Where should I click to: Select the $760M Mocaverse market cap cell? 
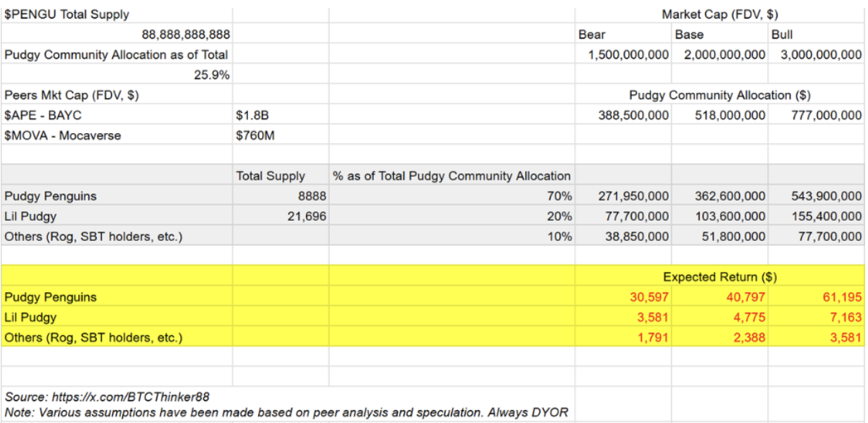tap(255, 135)
